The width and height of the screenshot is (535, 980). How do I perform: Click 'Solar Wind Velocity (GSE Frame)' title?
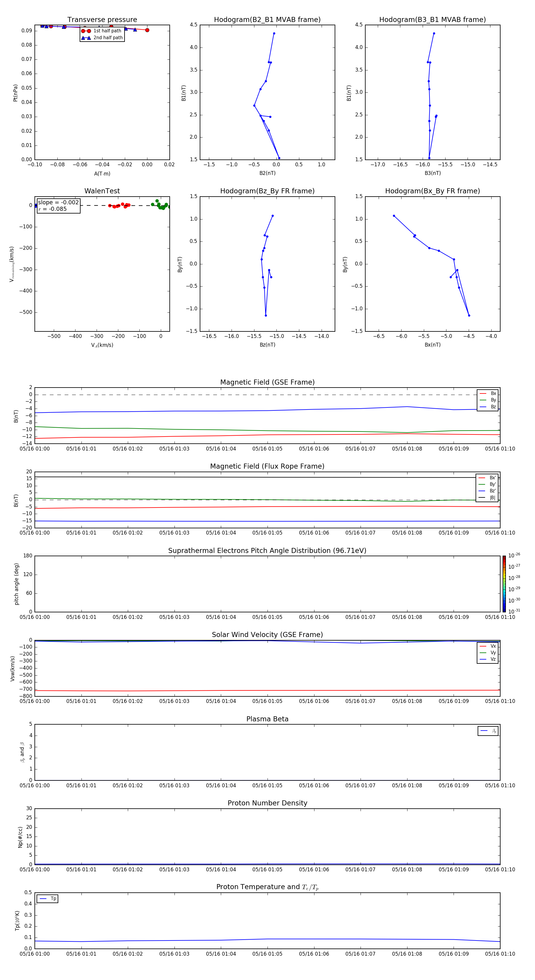[267, 635]
